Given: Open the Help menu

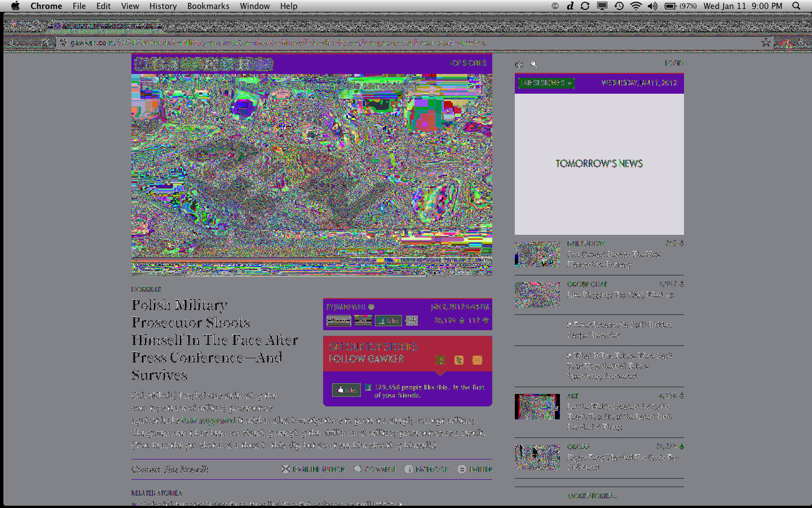Looking at the screenshot, I should (x=289, y=6).
